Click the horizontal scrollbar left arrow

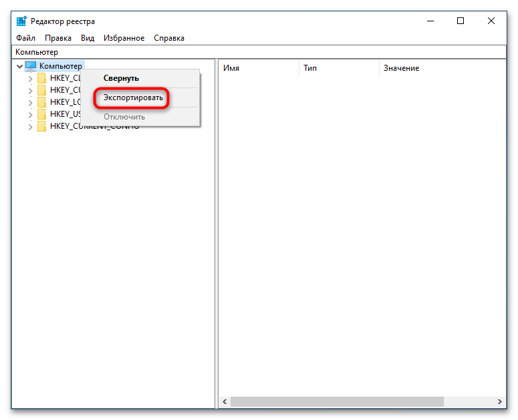coord(225,401)
